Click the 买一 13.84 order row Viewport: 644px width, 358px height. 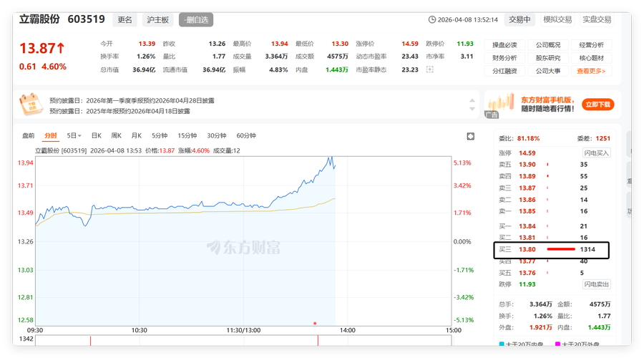553,226
